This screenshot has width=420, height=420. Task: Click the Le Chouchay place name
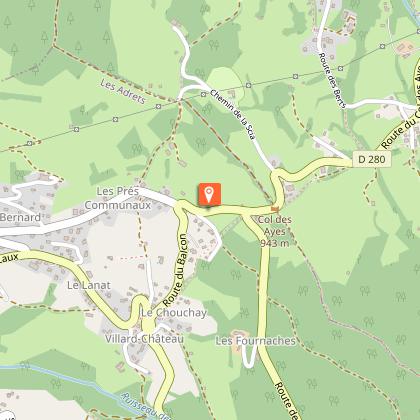coord(174,313)
